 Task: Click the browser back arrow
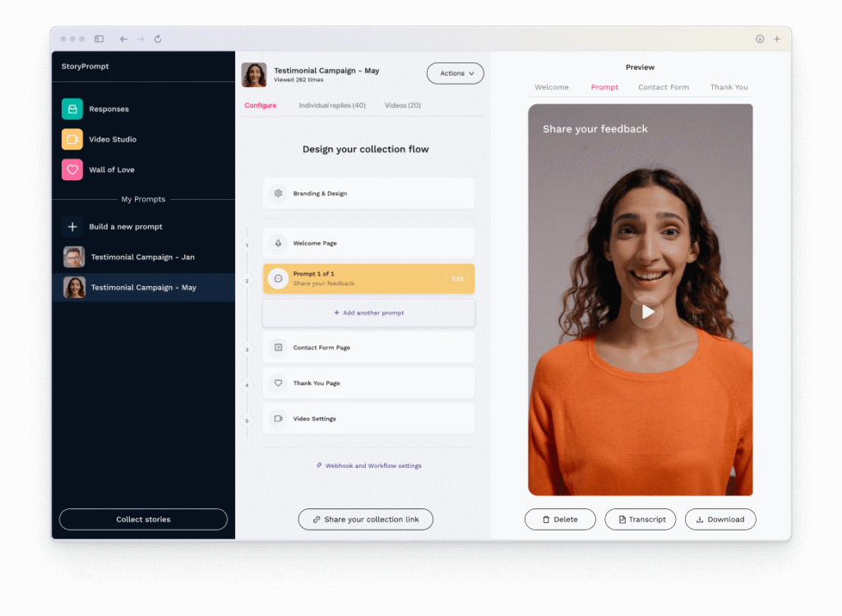(x=123, y=39)
